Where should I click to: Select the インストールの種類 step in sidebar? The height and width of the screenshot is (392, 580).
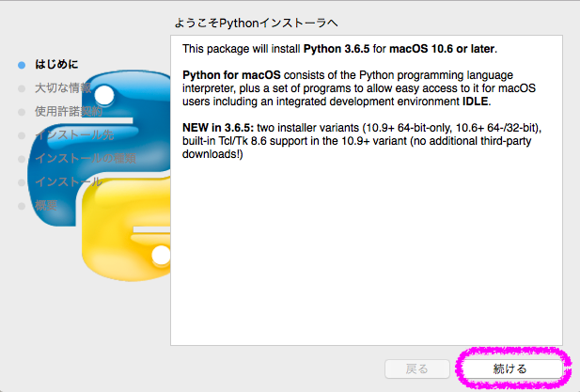coord(86,158)
